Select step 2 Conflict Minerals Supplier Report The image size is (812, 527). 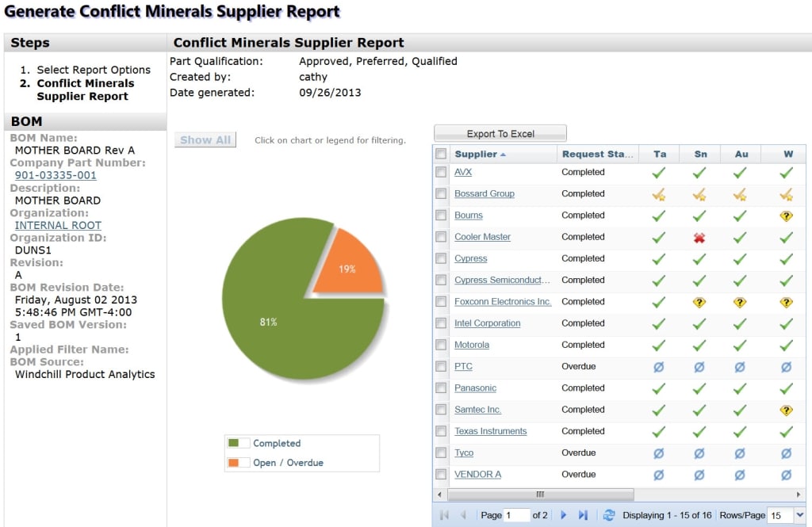click(85, 90)
